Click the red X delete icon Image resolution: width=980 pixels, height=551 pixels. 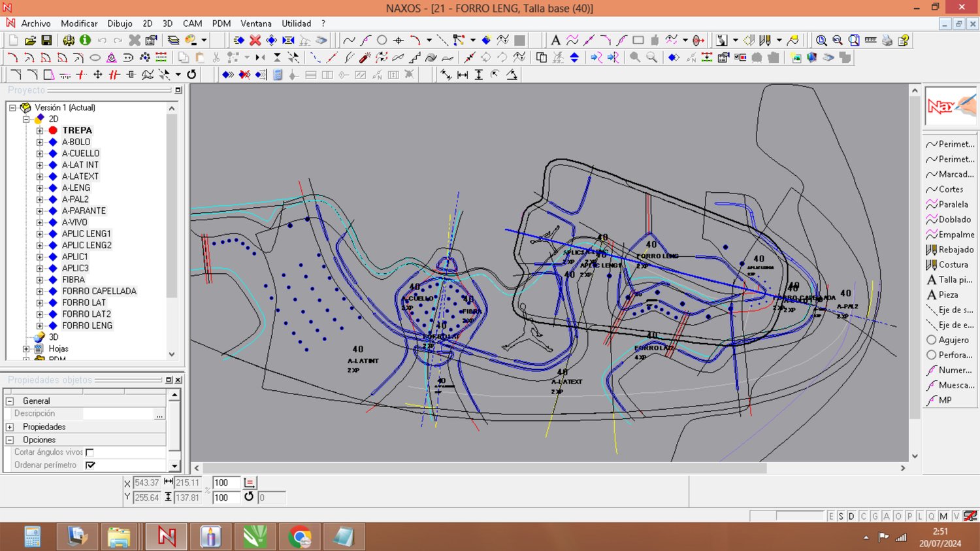(255, 41)
